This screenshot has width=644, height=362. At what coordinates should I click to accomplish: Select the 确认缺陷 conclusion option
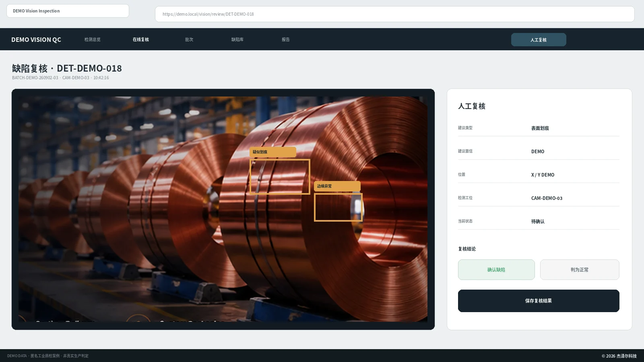496,269
